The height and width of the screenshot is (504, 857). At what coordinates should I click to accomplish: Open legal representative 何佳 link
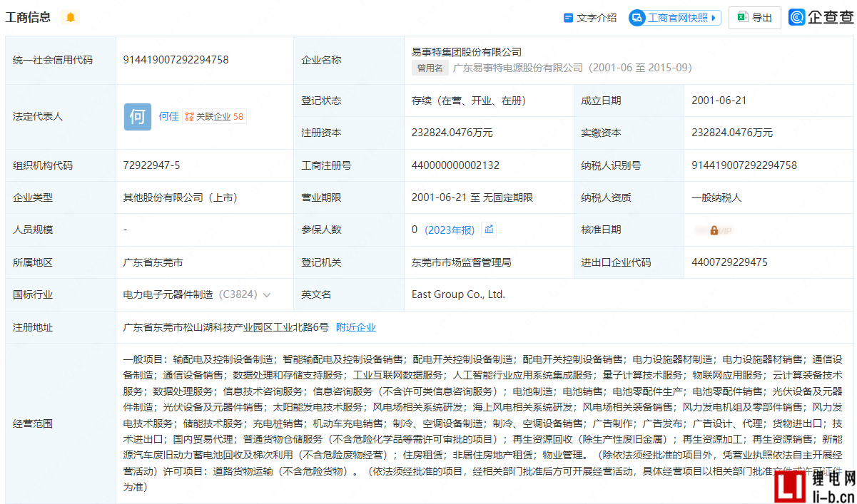tap(168, 116)
